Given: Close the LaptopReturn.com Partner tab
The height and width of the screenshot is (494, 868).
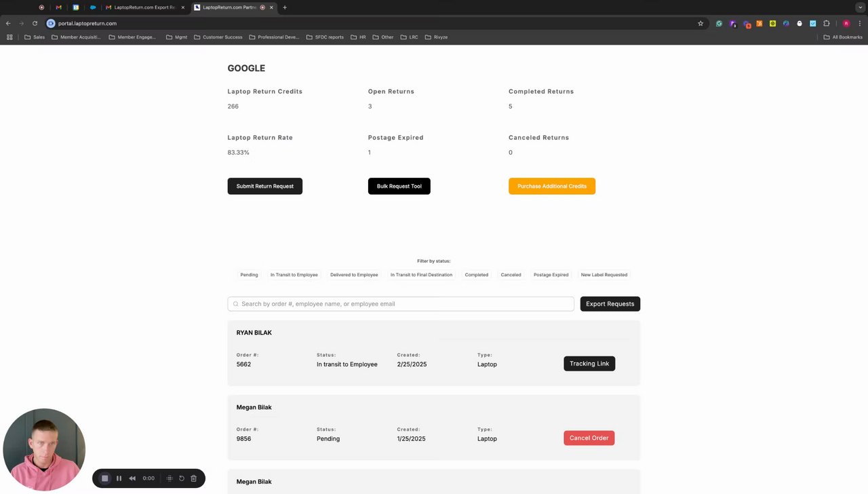Looking at the screenshot, I should click(x=272, y=7).
